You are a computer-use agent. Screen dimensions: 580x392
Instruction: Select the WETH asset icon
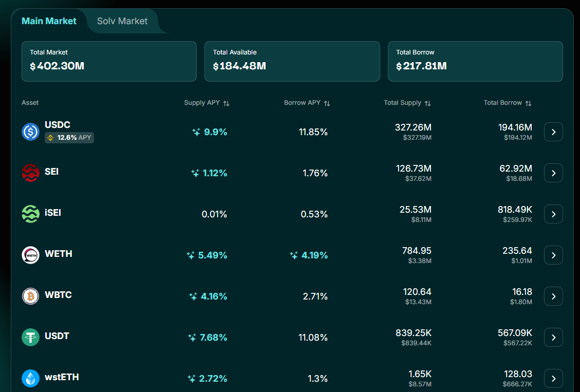pyautogui.click(x=30, y=255)
